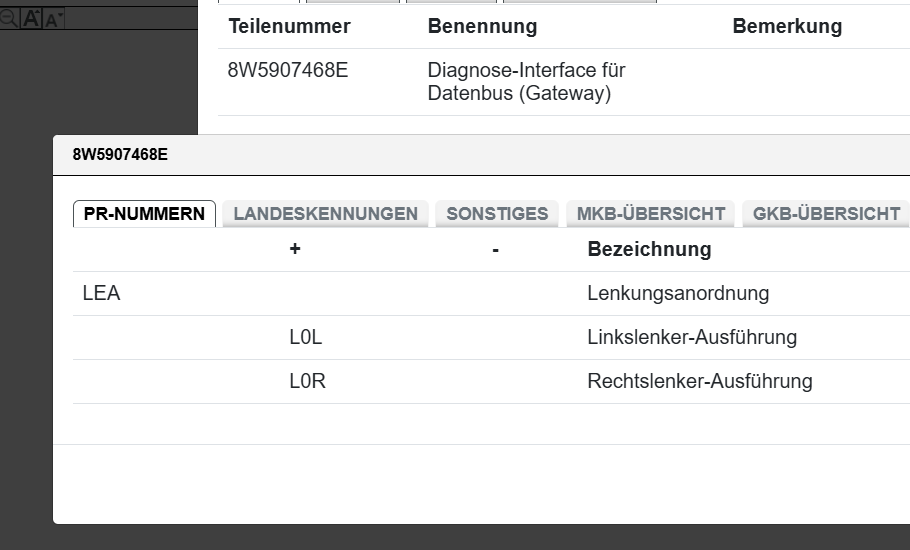Image resolution: width=910 pixels, height=550 pixels.
Task: Click the Teilenummer column header
Action: (x=289, y=27)
